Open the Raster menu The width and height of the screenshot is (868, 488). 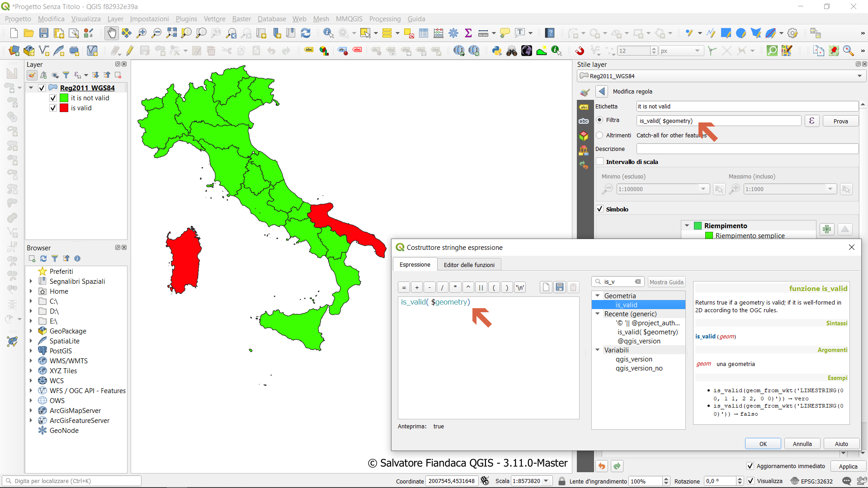[x=241, y=19]
